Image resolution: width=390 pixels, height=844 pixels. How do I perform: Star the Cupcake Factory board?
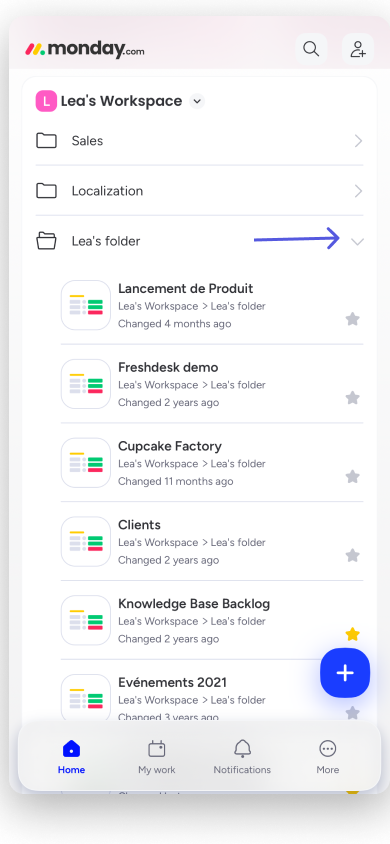pyautogui.click(x=352, y=476)
